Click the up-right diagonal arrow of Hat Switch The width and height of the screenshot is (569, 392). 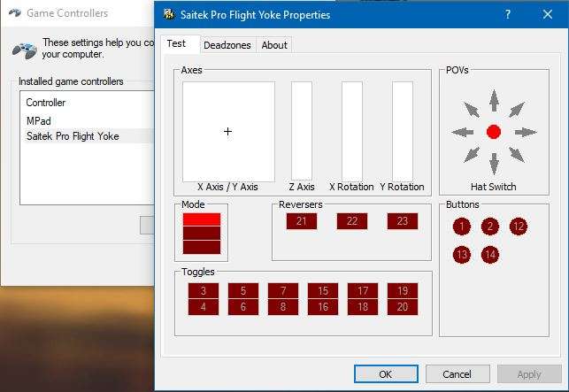[x=517, y=110]
